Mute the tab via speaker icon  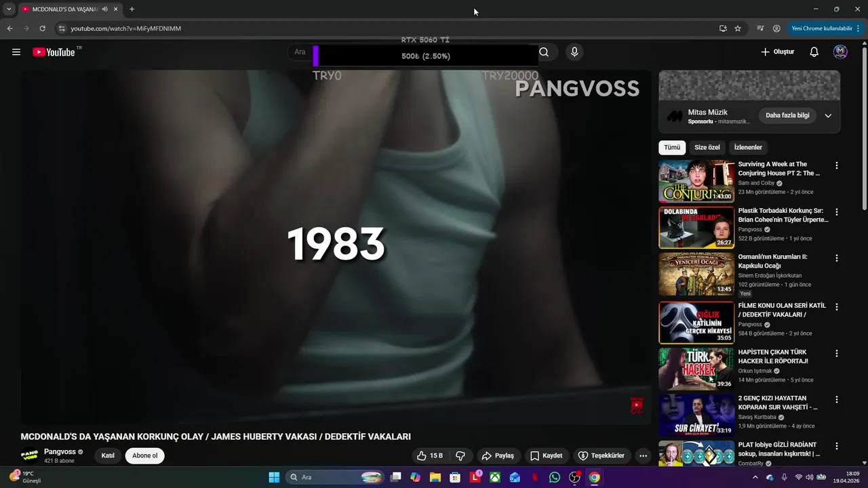point(104,9)
